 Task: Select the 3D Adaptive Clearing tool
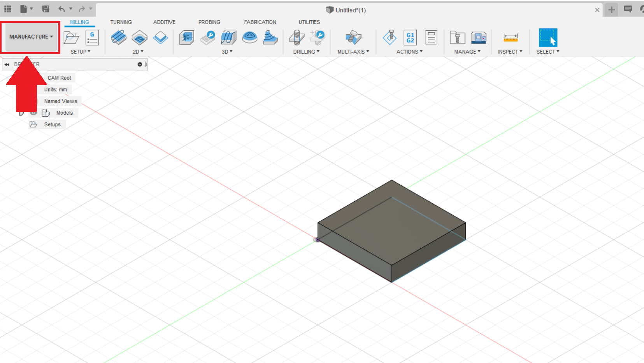click(187, 38)
